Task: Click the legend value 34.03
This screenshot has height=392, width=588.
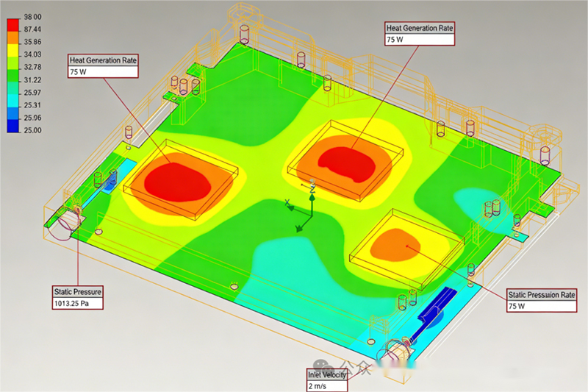Action: tap(32, 54)
